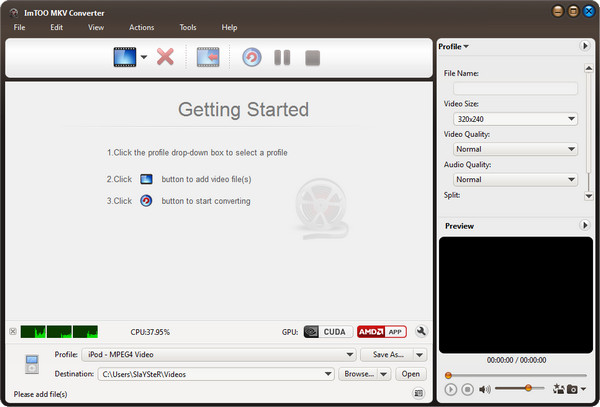Click the snapshot camera icon in preview
The image size is (600, 407).
573,388
